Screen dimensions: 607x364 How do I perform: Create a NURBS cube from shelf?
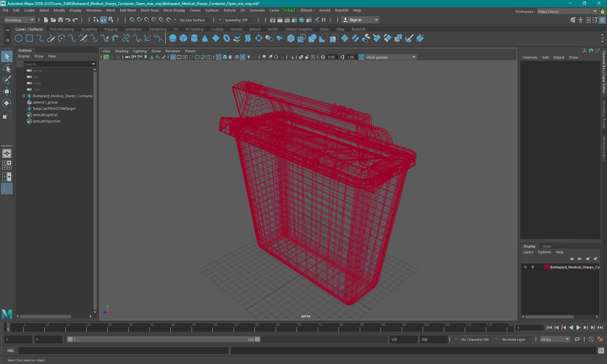click(x=183, y=38)
